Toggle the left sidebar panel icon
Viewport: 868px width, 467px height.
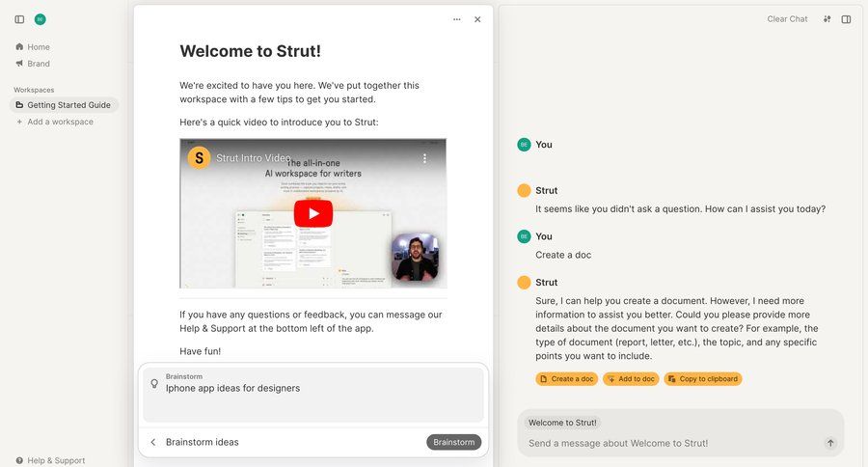tap(19, 19)
